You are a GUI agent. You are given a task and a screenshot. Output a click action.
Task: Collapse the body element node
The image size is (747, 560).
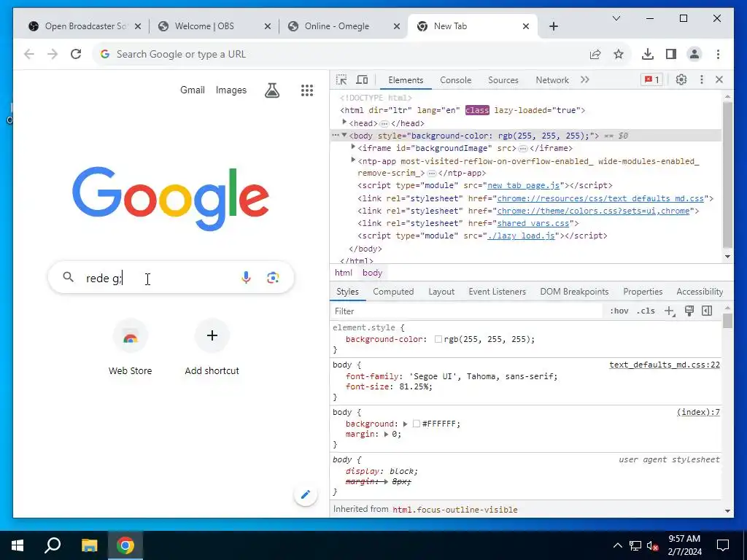coord(344,135)
